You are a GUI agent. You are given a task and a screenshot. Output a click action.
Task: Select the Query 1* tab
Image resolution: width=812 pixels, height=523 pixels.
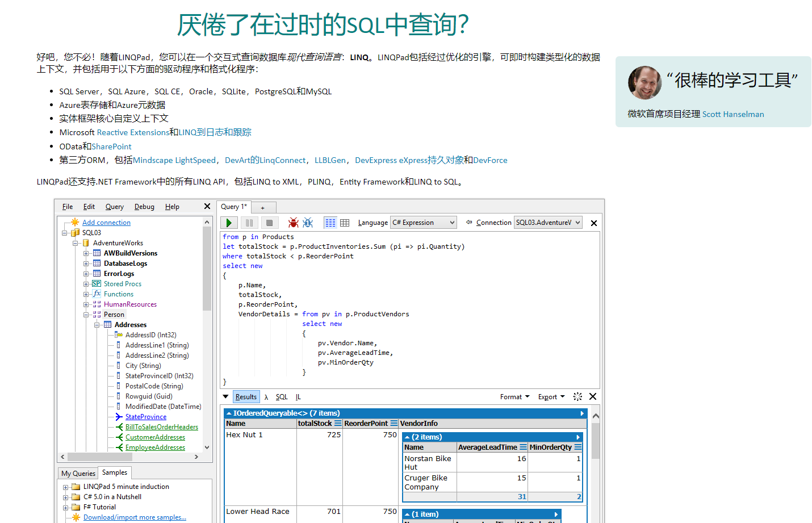[234, 207]
